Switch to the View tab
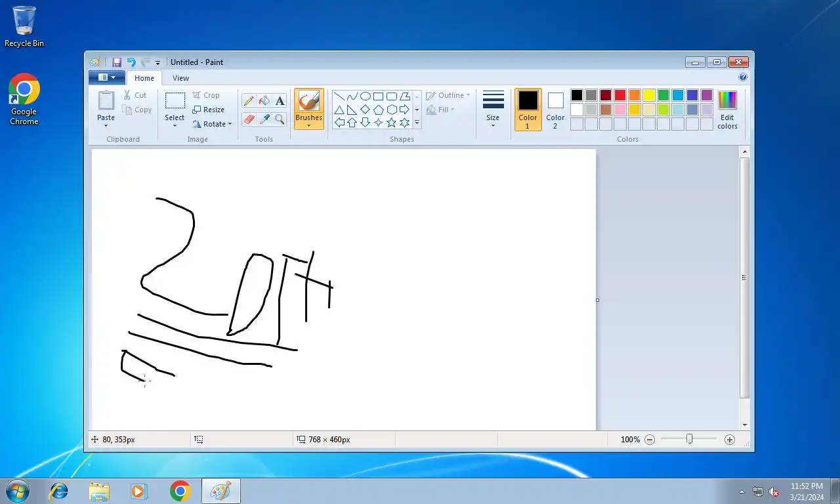This screenshot has height=504, width=840. (x=180, y=78)
